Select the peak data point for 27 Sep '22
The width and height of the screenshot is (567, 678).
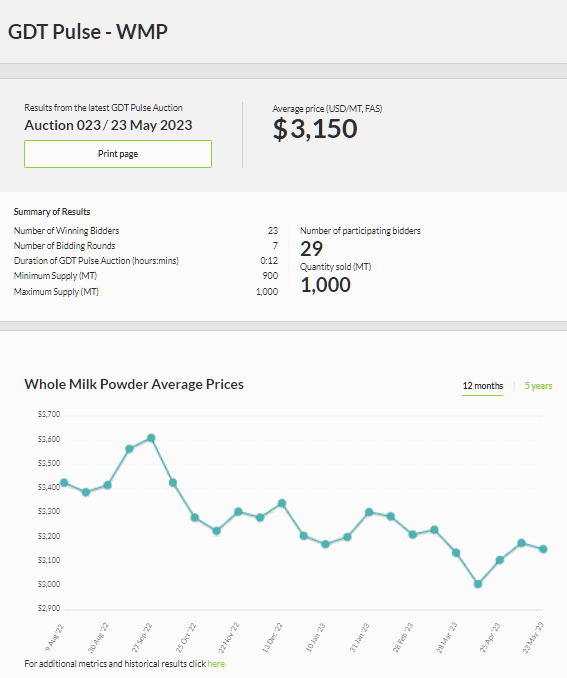(x=151, y=438)
